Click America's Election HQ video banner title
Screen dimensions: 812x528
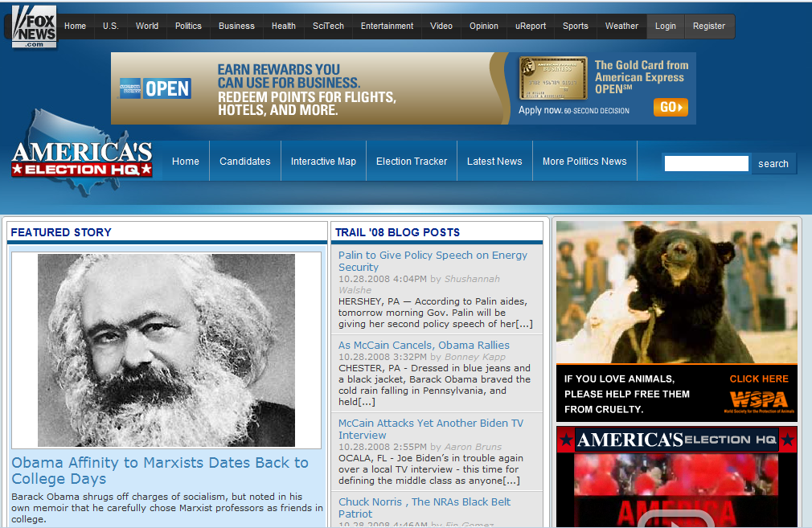point(677,440)
